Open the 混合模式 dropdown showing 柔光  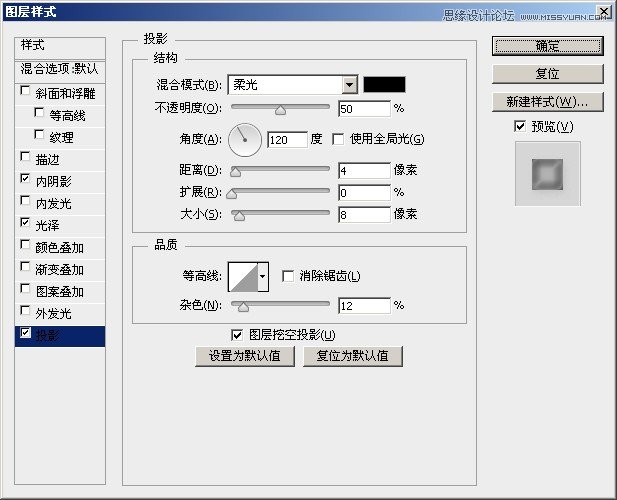pos(293,85)
